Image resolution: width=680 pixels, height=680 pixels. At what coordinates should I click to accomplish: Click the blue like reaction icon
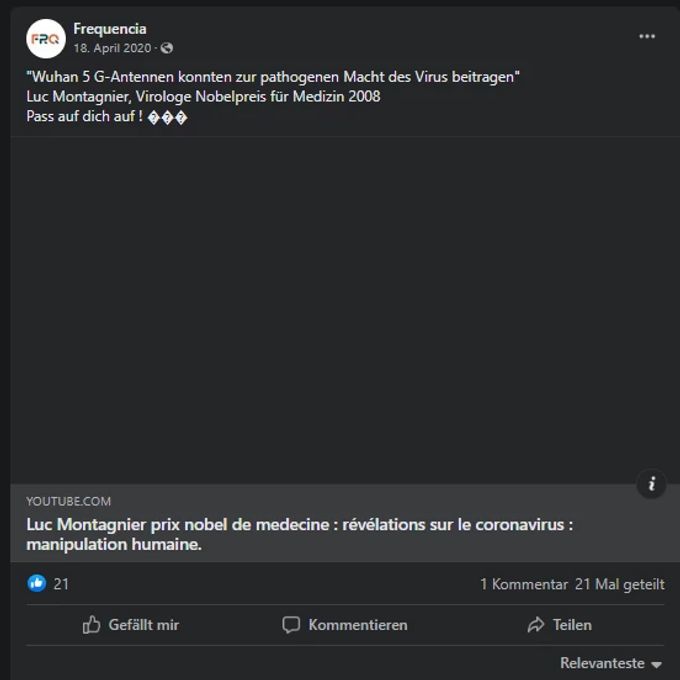point(37,583)
